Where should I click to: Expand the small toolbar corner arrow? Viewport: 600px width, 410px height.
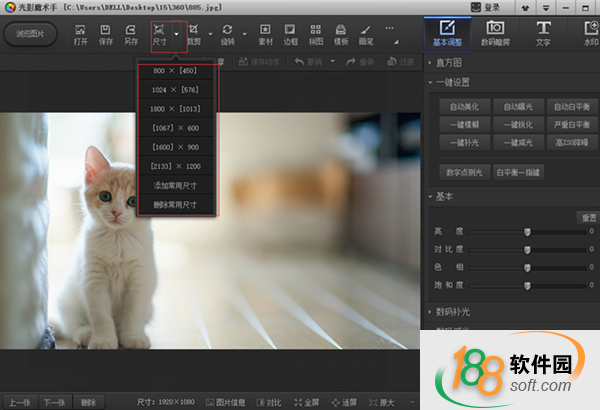pyautogui.click(x=396, y=42)
